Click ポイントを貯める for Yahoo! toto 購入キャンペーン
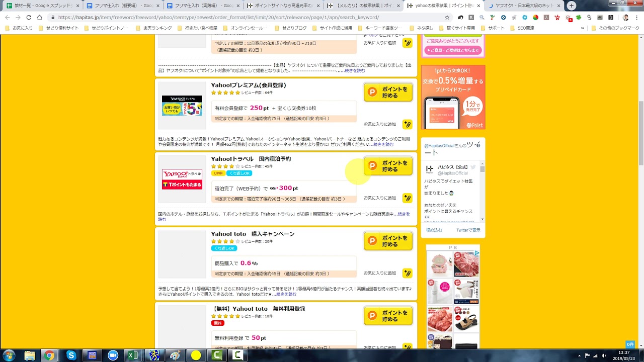Viewport: 644px width, 362px height. click(x=388, y=241)
